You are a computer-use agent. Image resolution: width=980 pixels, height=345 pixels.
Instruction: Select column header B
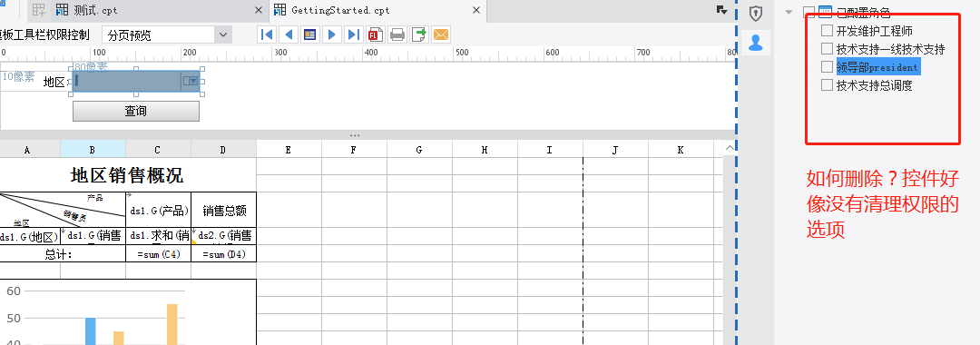(x=93, y=149)
